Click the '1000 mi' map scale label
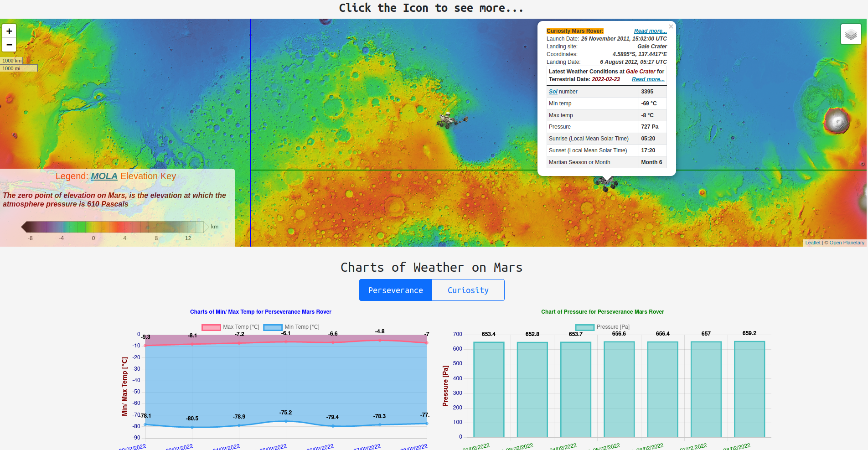The height and width of the screenshot is (450, 868). 19,68
